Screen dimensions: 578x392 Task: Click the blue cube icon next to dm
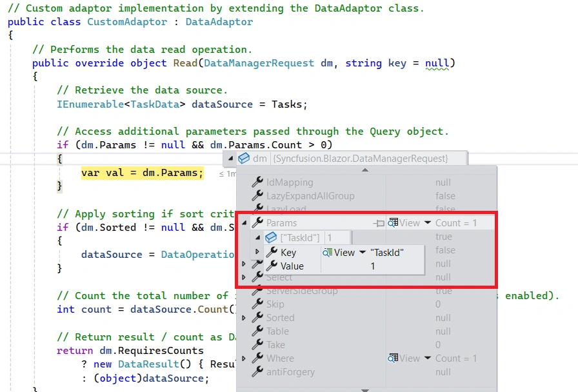pos(244,159)
